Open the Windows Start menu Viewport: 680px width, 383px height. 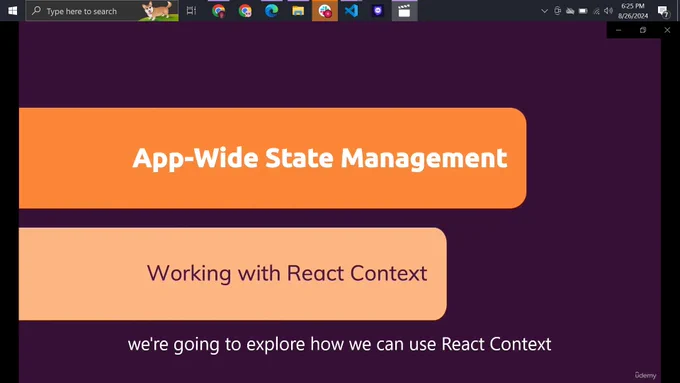[x=13, y=11]
